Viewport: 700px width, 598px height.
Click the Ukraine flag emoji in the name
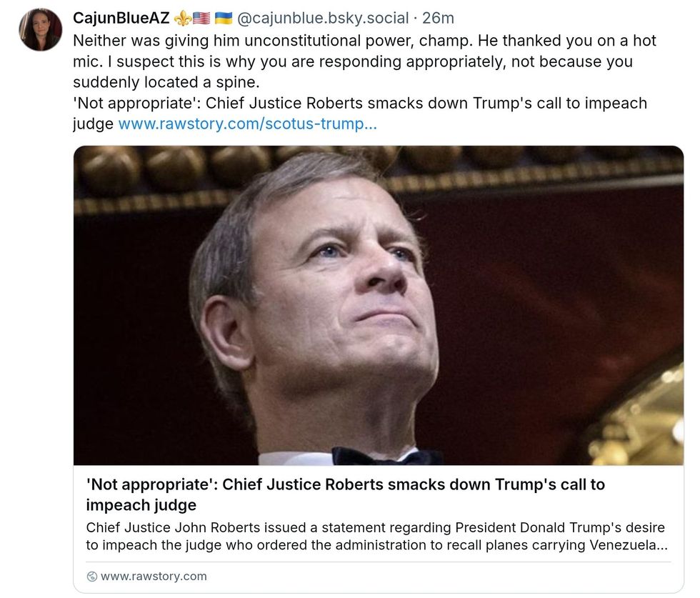click(x=224, y=19)
